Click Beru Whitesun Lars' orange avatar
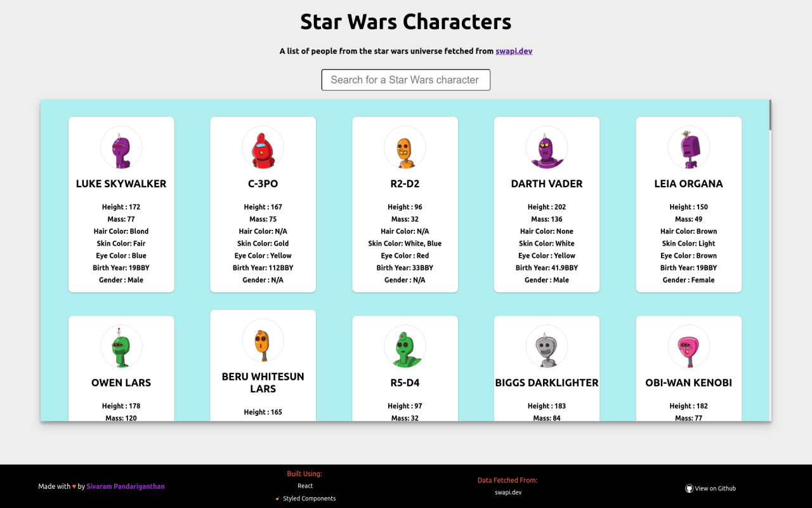812x508 pixels. (263, 340)
